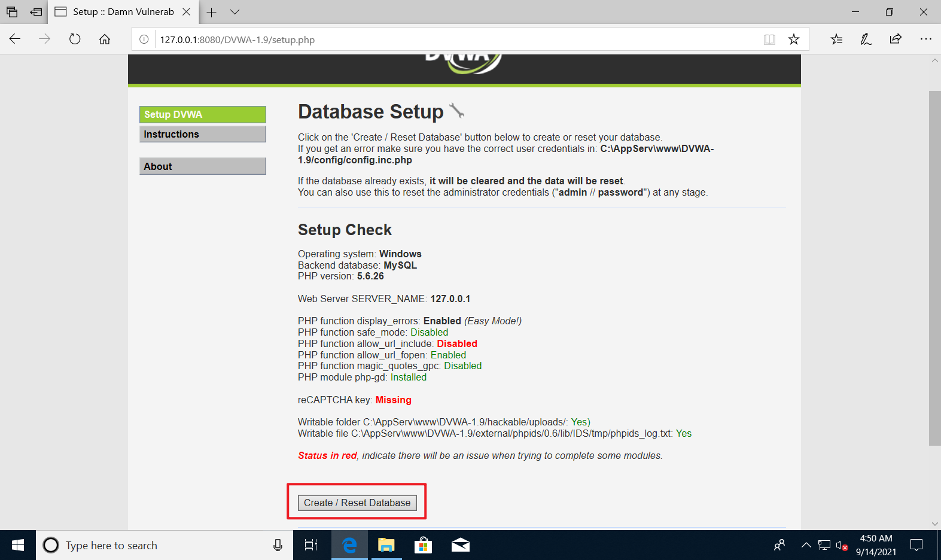This screenshot has width=941, height=560.
Task: Click the PHP version '5.6.26' value
Action: click(x=370, y=276)
